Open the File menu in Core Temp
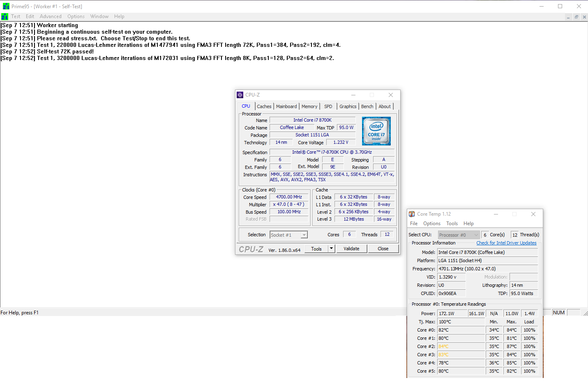The width and height of the screenshot is (588, 385). click(x=414, y=224)
